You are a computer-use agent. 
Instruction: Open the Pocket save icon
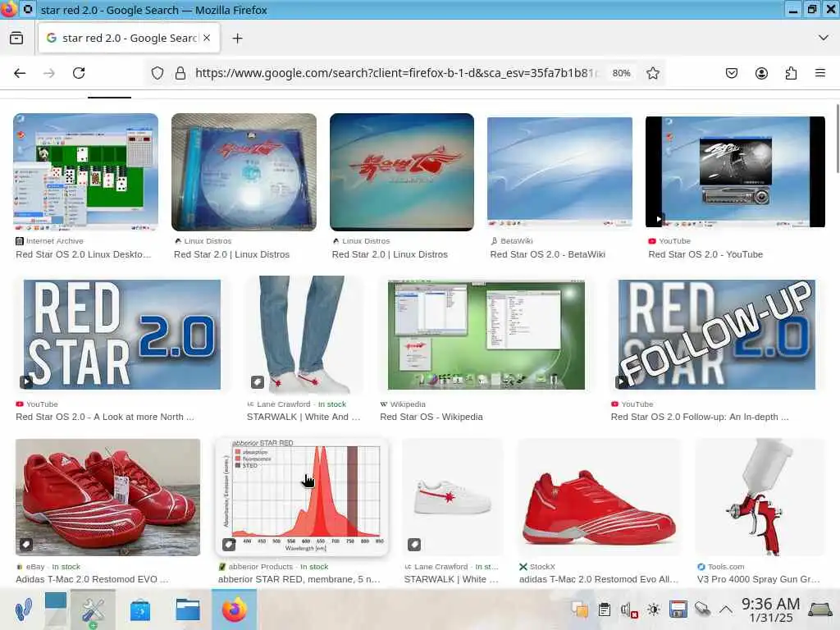pyautogui.click(x=731, y=73)
